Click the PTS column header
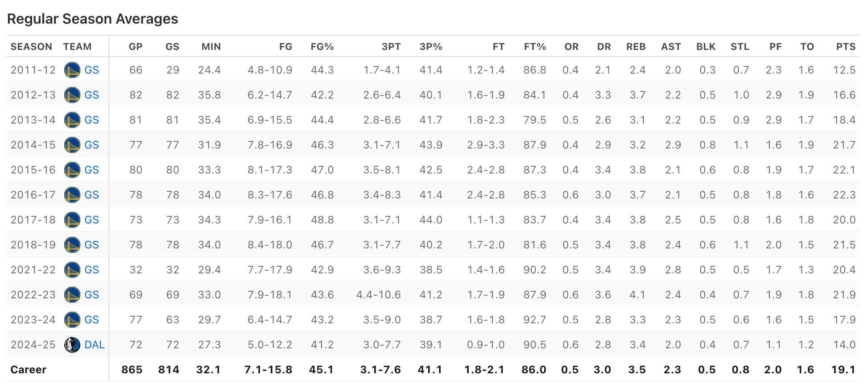868x388 pixels. [846, 47]
